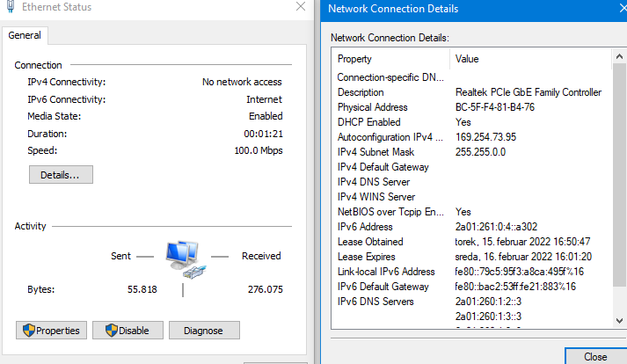Click the Ethernet Status title bar icon
The height and width of the screenshot is (364, 627).
(x=8, y=8)
